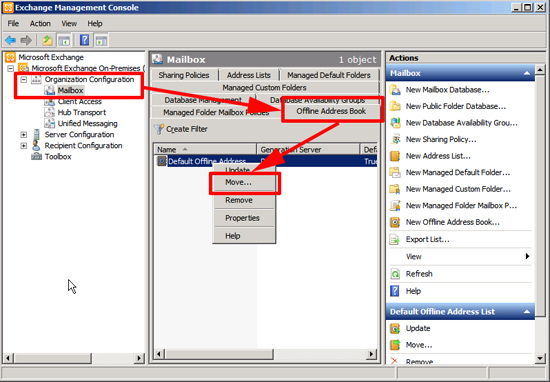Viewport: 550px width, 382px height.
Task: Click the Back arrow toolbar icon
Action: (x=10, y=40)
